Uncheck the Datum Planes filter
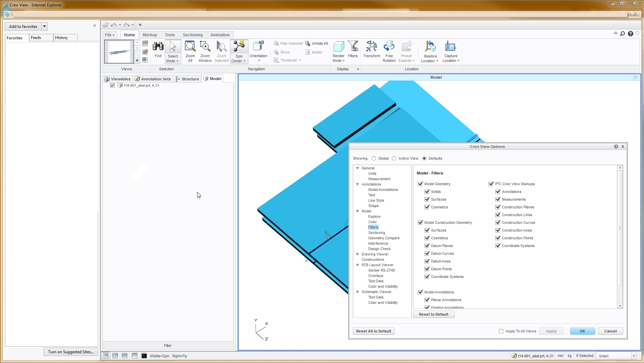 pyautogui.click(x=427, y=246)
